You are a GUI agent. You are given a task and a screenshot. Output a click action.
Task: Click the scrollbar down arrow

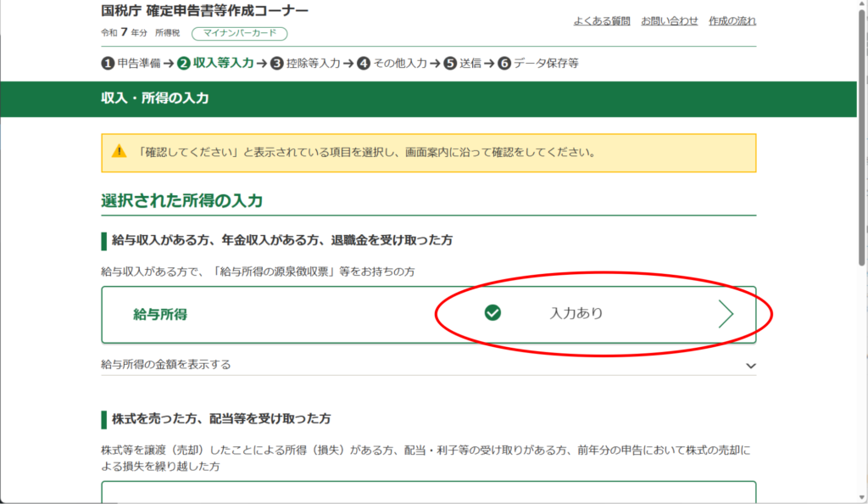860,498
